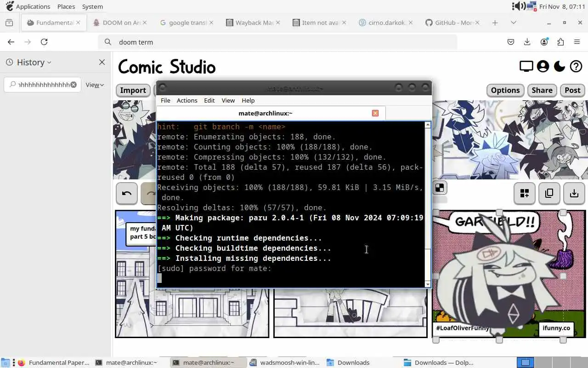Open the History View dropdown

(x=95, y=85)
